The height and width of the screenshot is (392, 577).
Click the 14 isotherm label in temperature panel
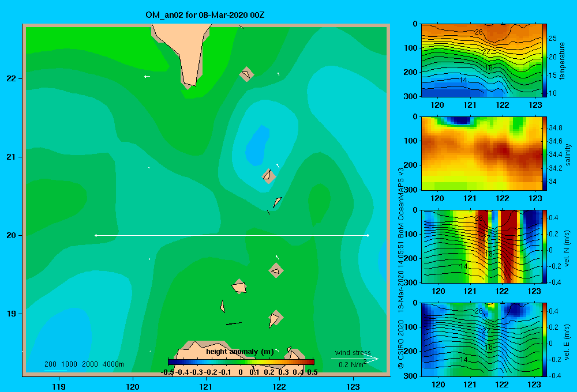pyautogui.click(x=463, y=80)
